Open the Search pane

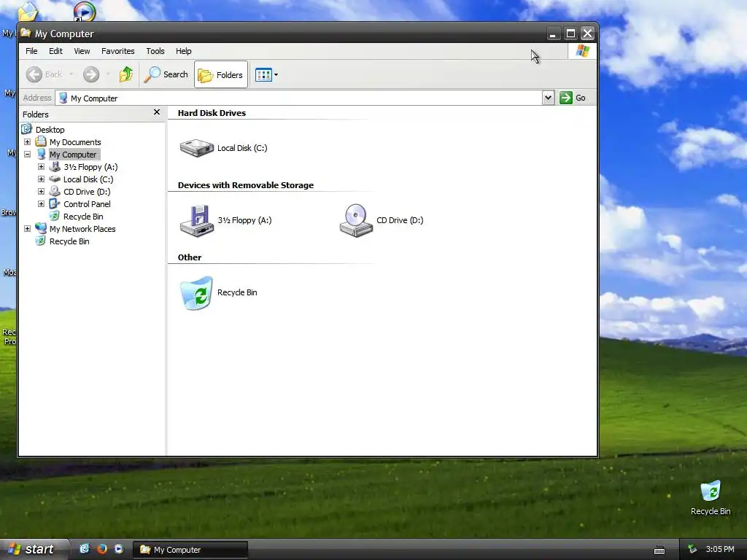(x=166, y=74)
